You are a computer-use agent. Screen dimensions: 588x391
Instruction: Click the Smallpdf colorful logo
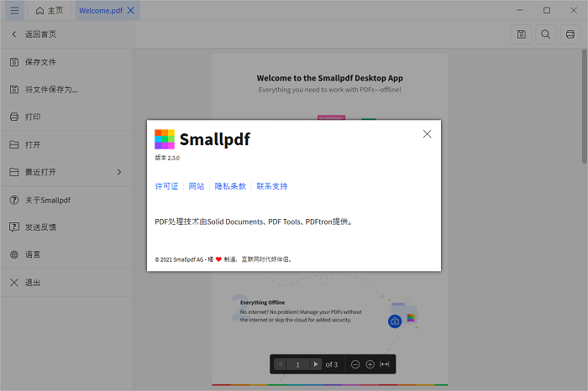165,139
